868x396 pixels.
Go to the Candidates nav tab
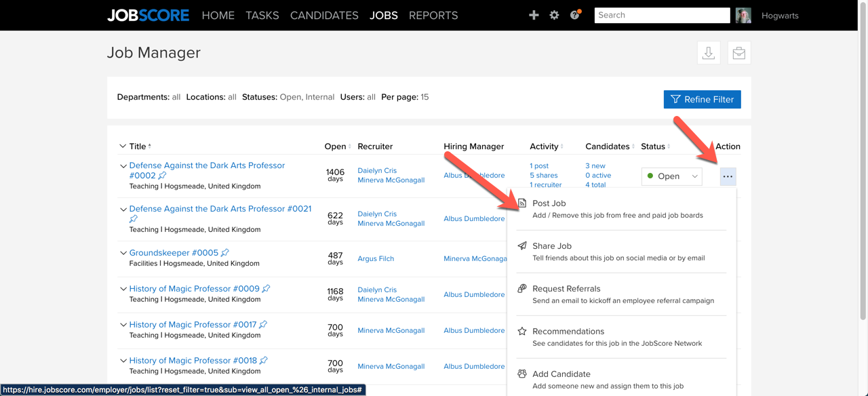pyautogui.click(x=324, y=15)
